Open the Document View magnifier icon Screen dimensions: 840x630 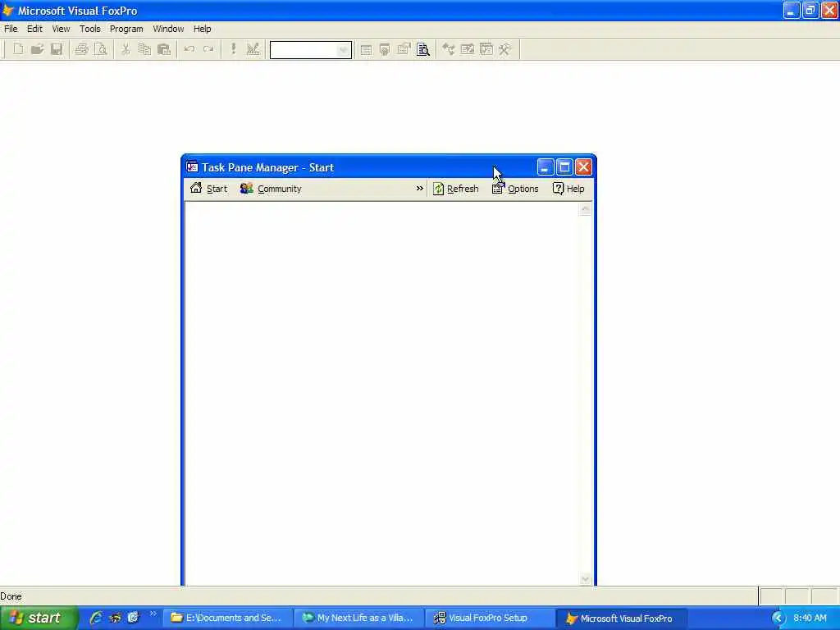pyautogui.click(x=423, y=50)
